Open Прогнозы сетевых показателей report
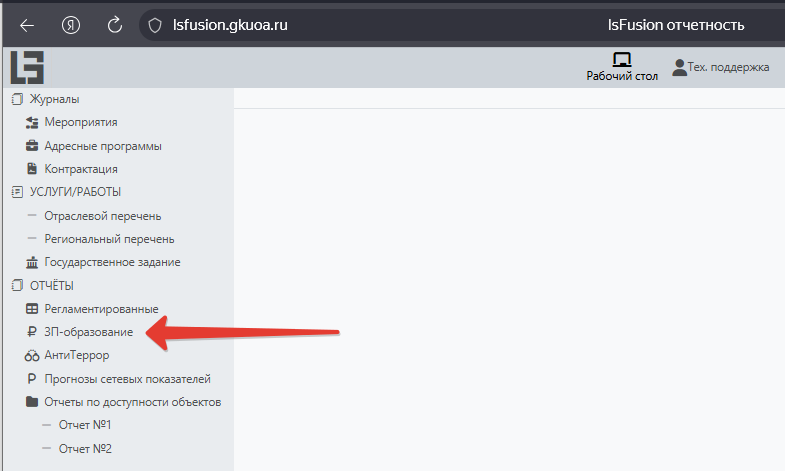785x471 pixels. click(127, 379)
